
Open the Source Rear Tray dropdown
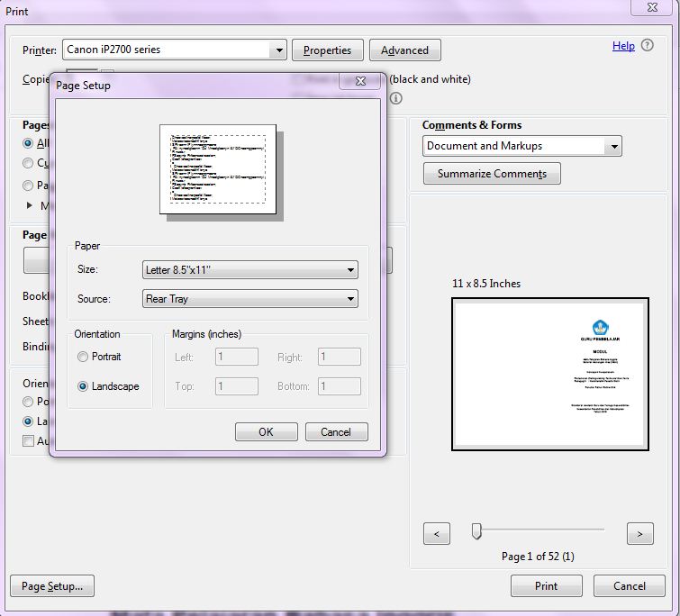(250, 299)
